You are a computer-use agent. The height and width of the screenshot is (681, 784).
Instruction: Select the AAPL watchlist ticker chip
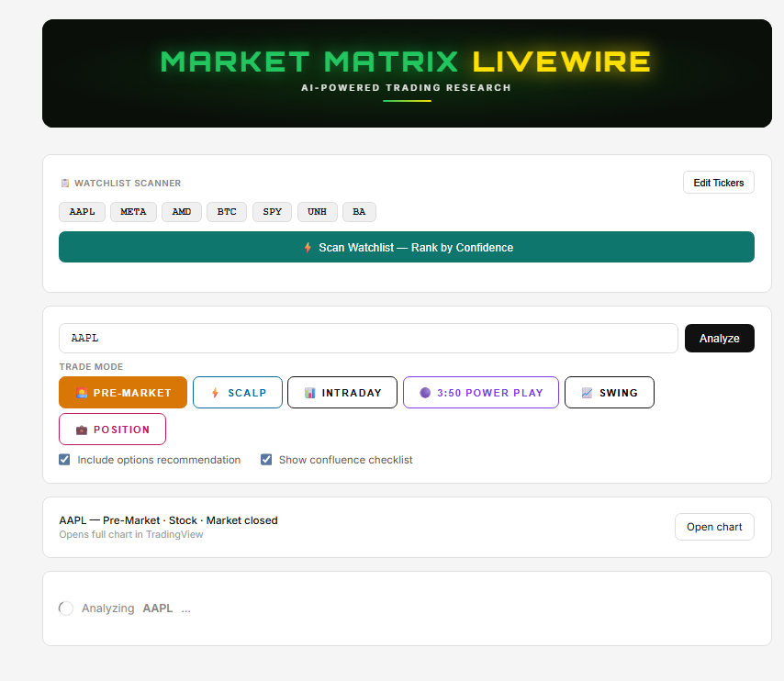tap(82, 211)
